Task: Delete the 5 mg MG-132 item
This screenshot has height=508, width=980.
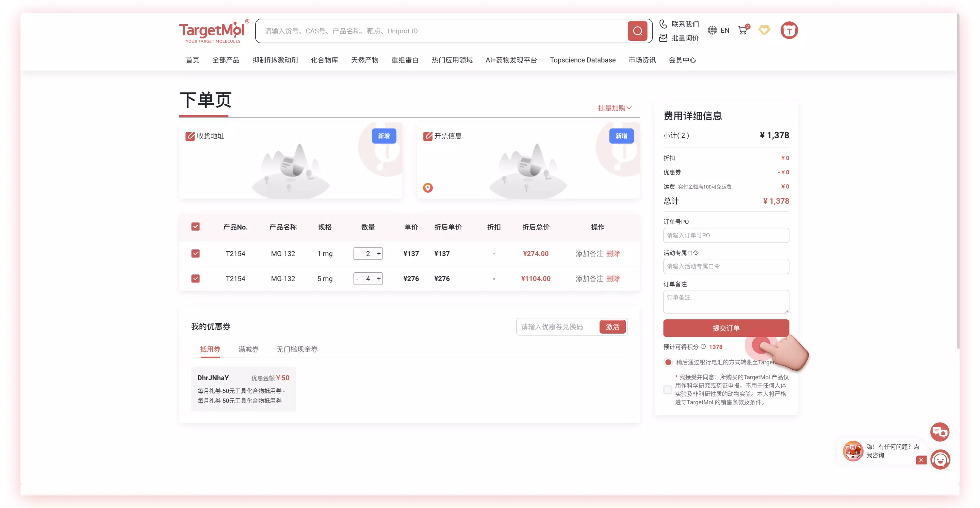Action: point(613,278)
